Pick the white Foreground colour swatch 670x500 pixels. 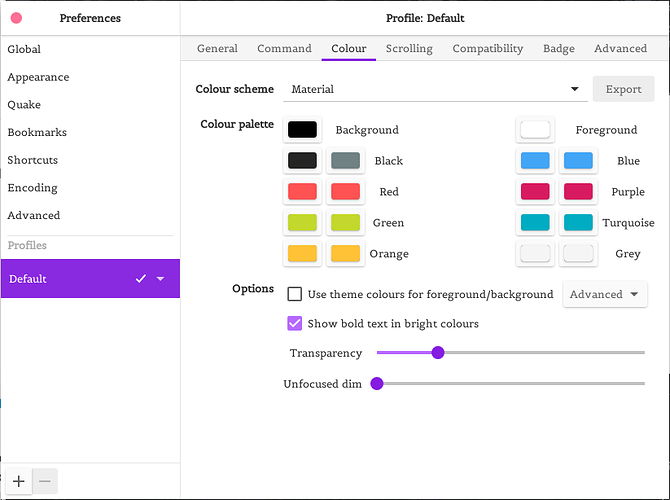(x=535, y=129)
